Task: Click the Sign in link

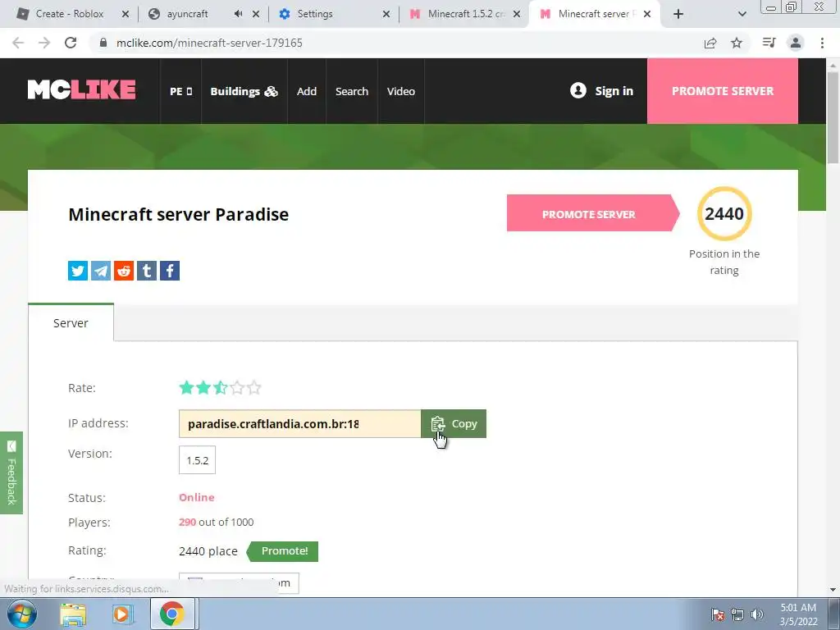Action: [614, 91]
